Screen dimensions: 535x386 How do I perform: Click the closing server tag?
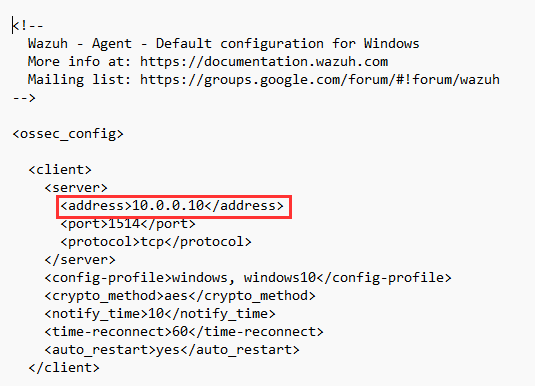click(80, 260)
